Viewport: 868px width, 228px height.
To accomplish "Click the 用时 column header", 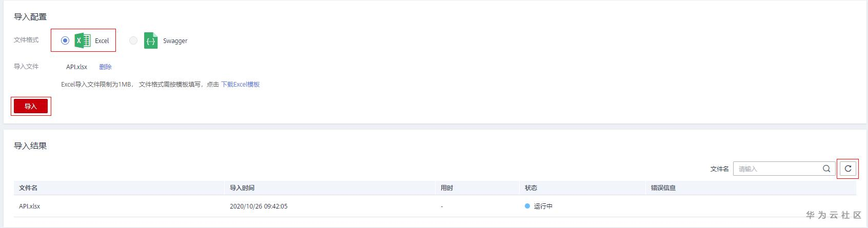I will [447, 188].
